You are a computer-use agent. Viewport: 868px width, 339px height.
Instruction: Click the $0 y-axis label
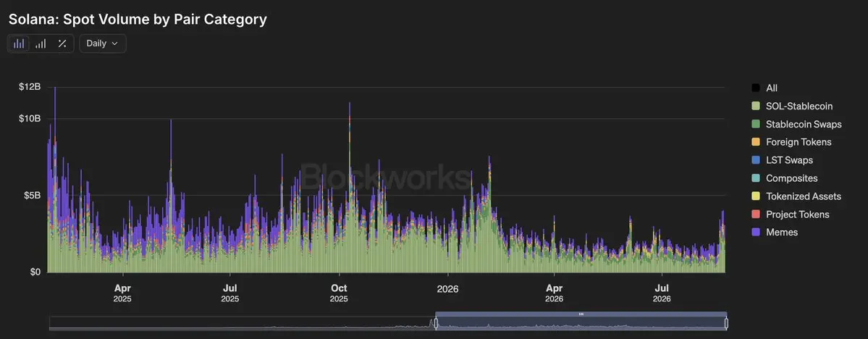click(37, 272)
